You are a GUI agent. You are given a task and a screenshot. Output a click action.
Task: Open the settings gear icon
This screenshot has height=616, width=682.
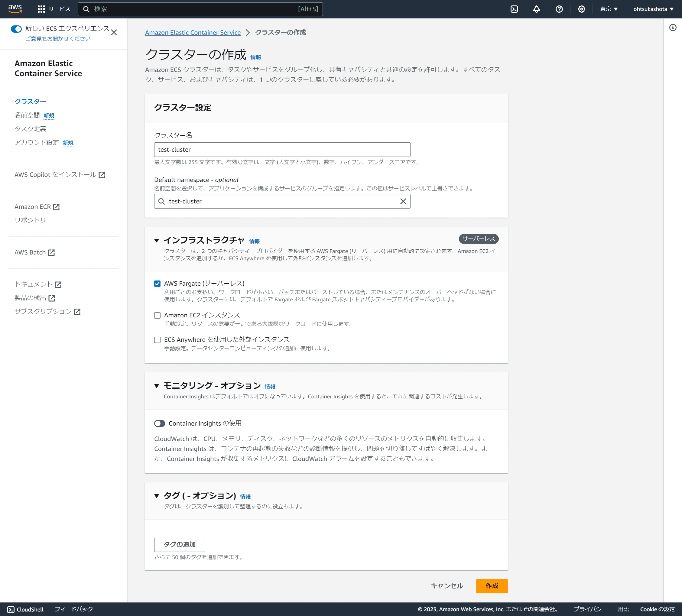pos(581,9)
